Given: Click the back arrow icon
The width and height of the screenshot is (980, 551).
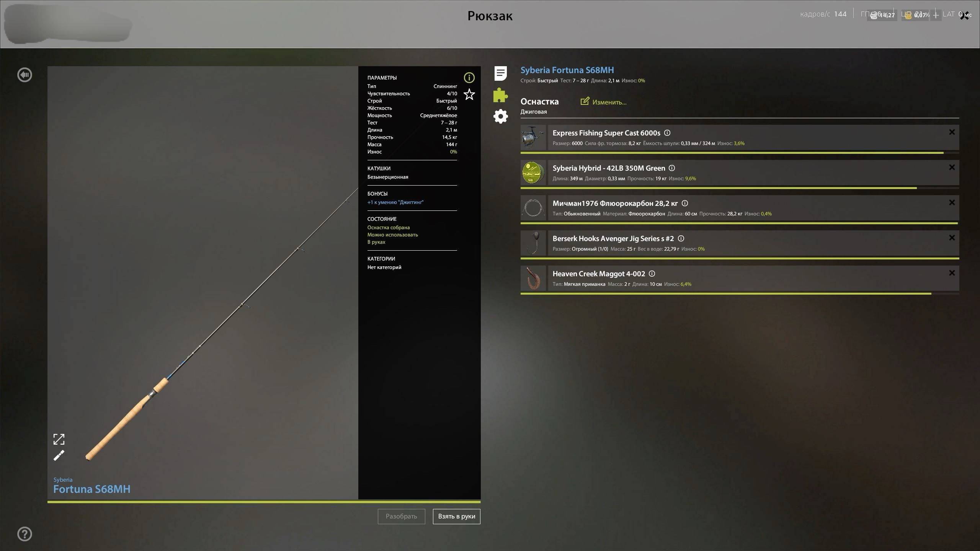Looking at the screenshot, I should 25,75.
